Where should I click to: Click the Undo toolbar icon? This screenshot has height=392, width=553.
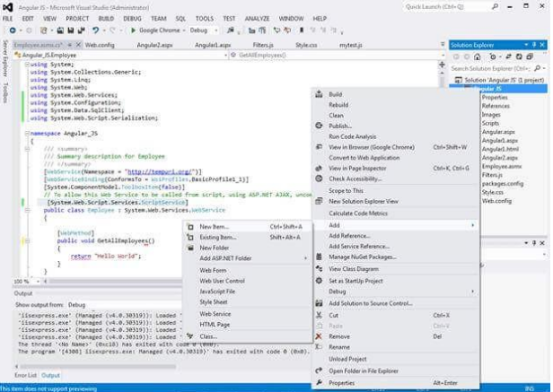coord(95,30)
